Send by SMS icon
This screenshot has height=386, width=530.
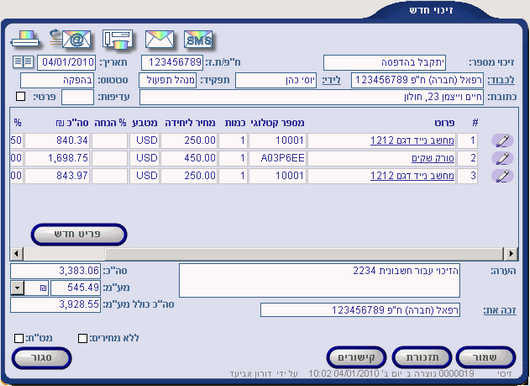(x=199, y=40)
